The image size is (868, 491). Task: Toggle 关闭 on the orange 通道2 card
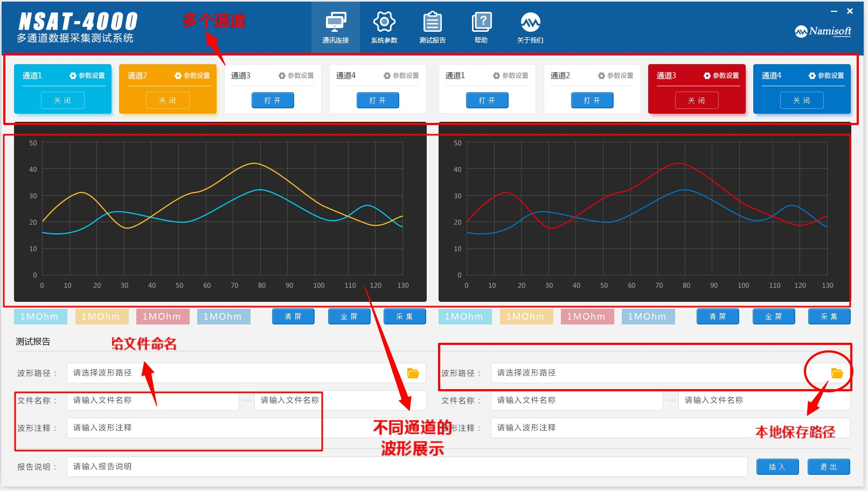pyautogui.click(x=168, y=100)
